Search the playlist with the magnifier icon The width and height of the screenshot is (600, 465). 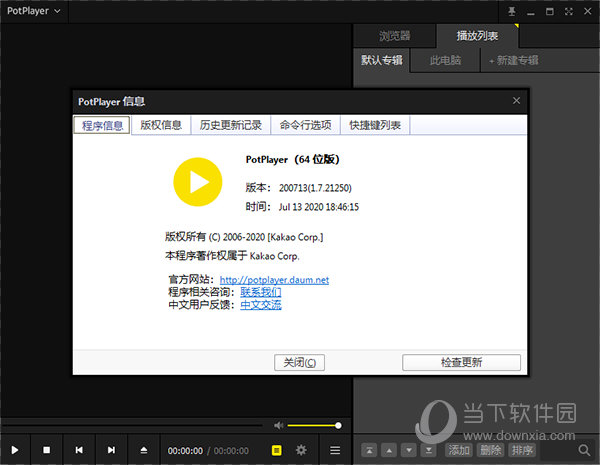584,450
